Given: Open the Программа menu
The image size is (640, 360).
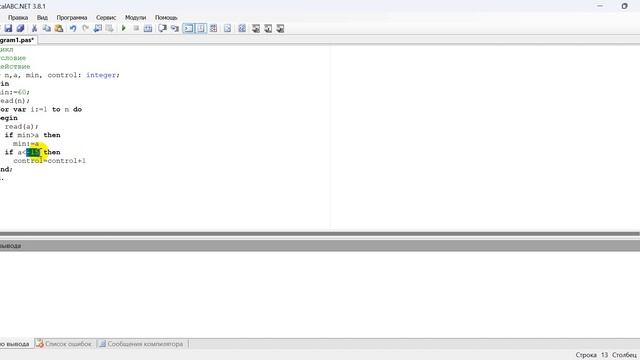Looking at the screenshot, I should click(x=72, y=18).
